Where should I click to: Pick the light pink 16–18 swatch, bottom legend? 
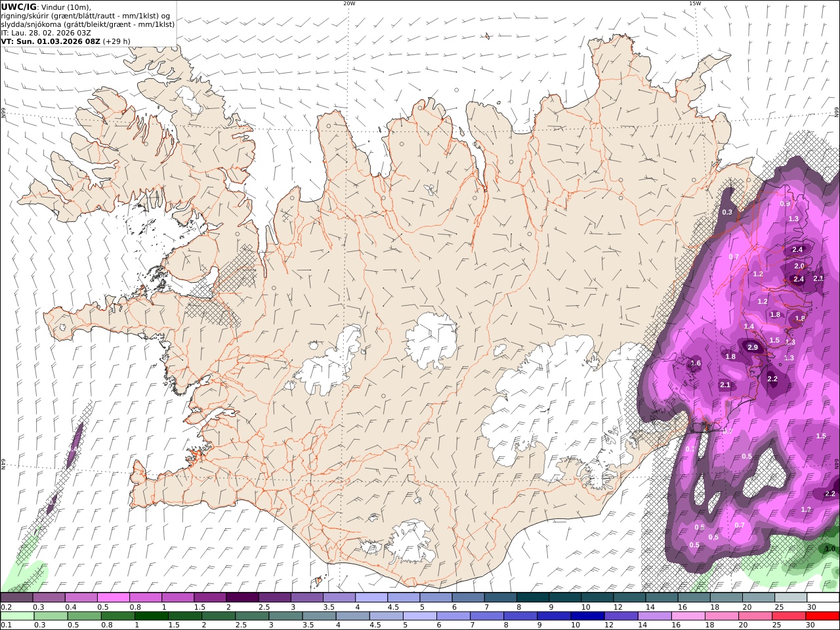point(688,616)
